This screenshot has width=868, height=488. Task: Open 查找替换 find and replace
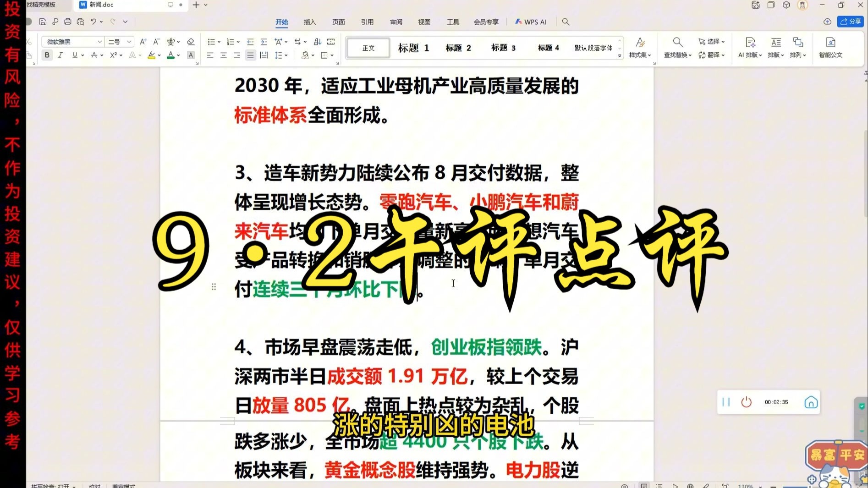pos(677,48)
